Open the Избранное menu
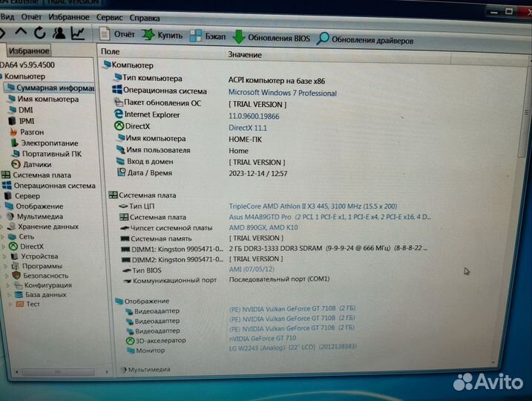 [x=68, y=17]
